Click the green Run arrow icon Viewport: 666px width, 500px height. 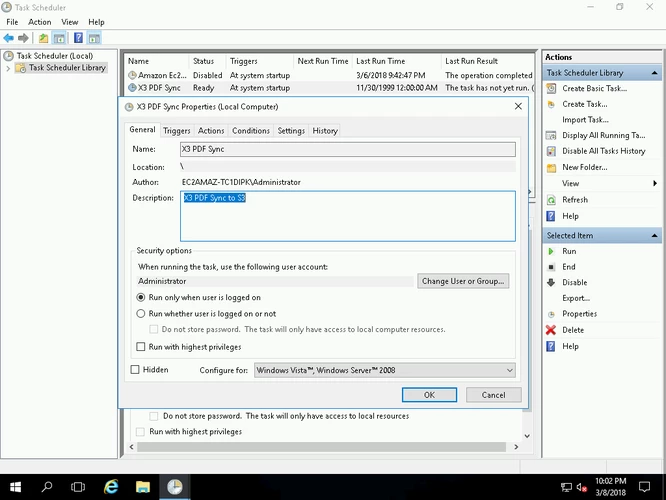[551, 251]
